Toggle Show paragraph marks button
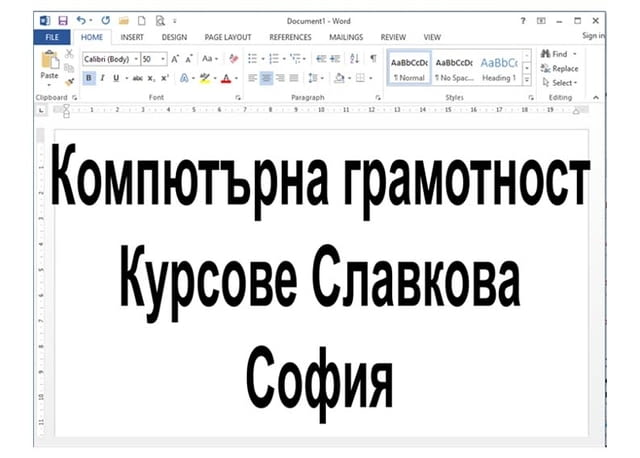640x458 pixels. click(x=373, y=59)
